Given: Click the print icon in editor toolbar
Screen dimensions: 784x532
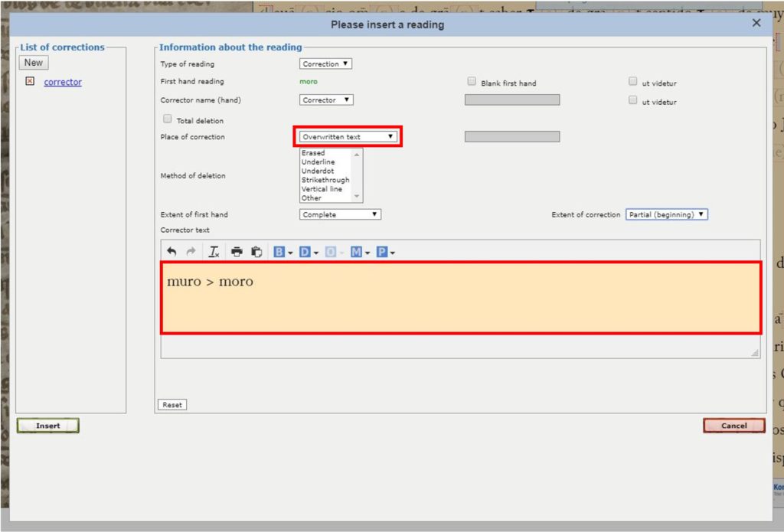Looking at the screenshot, I should tap(237, 252).
